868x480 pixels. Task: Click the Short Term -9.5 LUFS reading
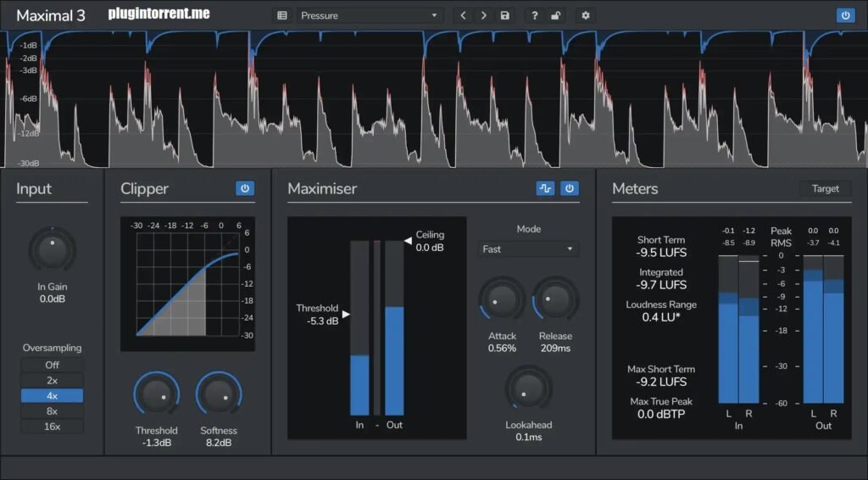point(661,253)
